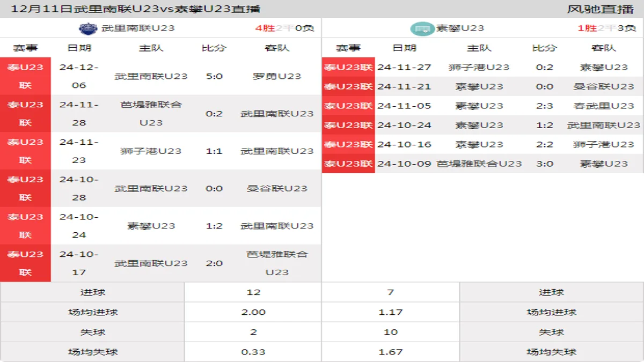Image resolution: width=644 pixels, height=362 pixels.
Task: Open the 12月11日武里南联U23vs素攀U23直播 title
Action: tap(136, 9)
